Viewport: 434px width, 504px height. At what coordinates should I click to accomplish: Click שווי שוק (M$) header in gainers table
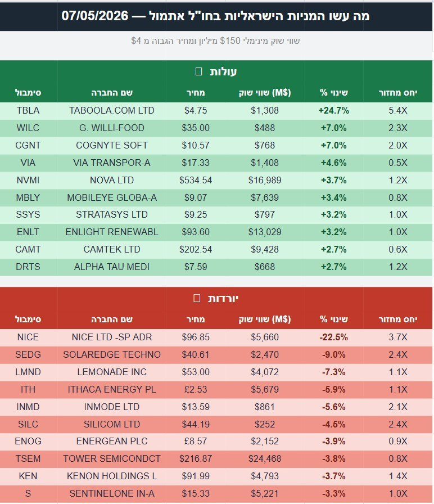[264, 93]
